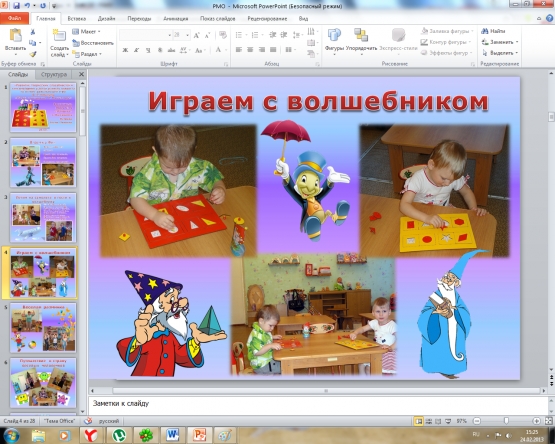The width and height of the screenshot is (555, 444).
Task: Decrease font size with the A-down icon
Action: click(208, 35)
